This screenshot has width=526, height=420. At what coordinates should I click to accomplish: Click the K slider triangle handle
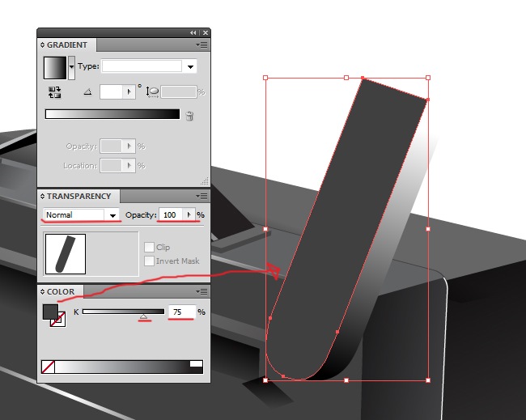coord(143,316)
